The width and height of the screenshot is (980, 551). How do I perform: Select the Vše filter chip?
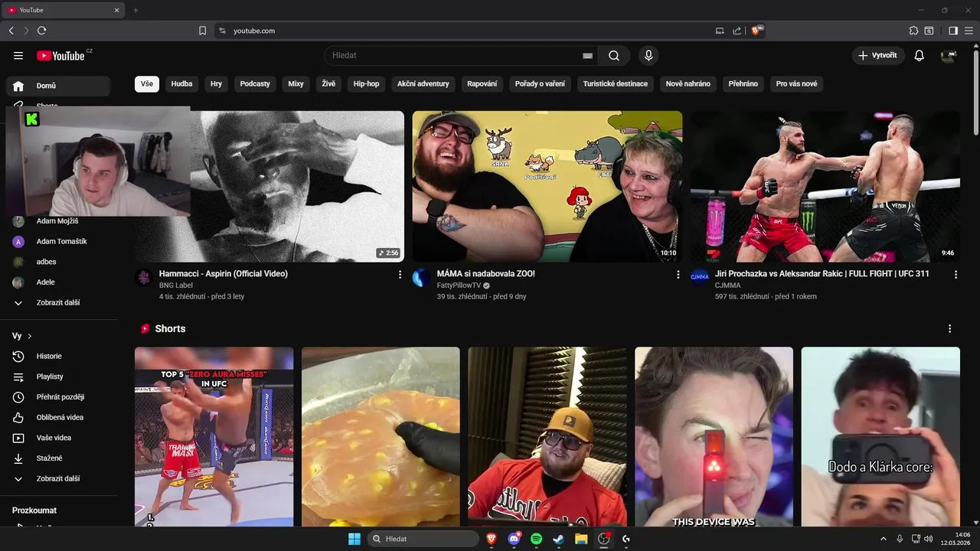147,83
